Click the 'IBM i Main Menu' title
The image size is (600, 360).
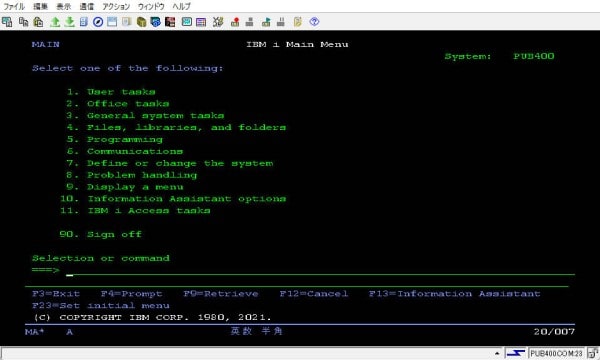[297, 44]
